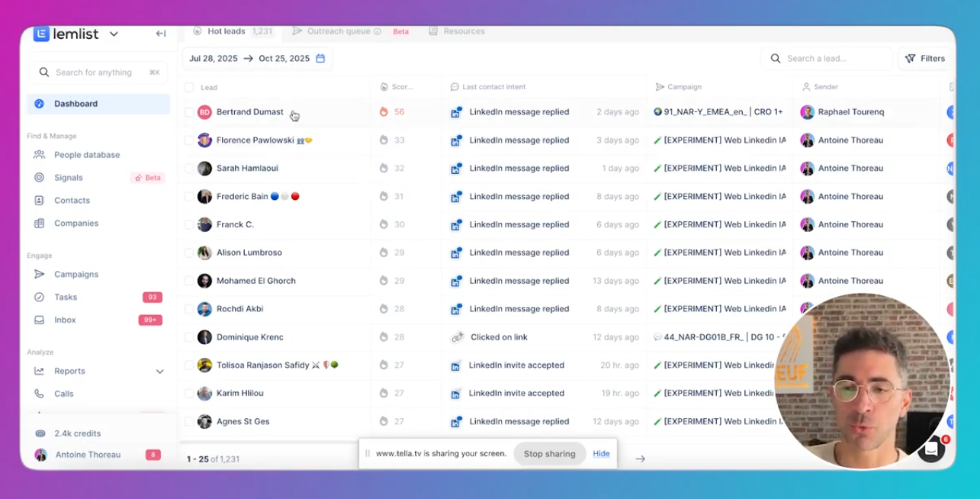
Task: Click flame score icon for Bertrand Dumast
Action: coord(384,112)
